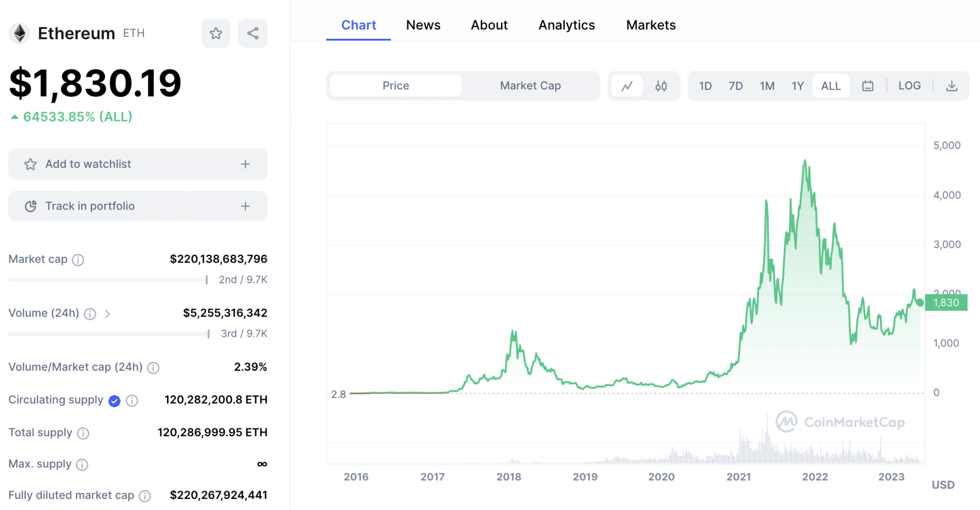Open the Markets tab
980x510 pixels.
pos(651,25)
